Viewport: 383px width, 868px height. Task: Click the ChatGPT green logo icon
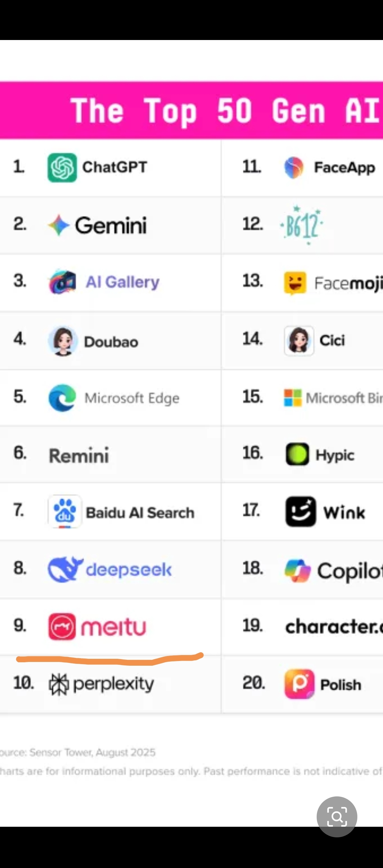pos(62,168)
